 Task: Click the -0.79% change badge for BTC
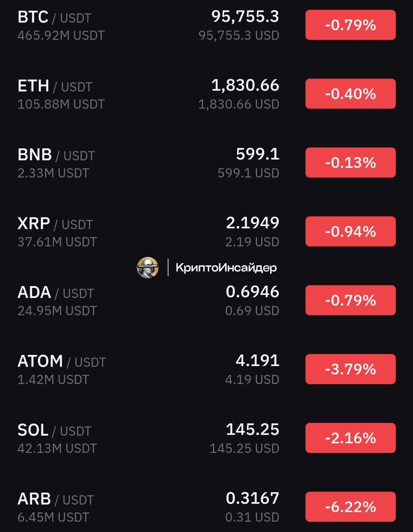coord(351,25)
